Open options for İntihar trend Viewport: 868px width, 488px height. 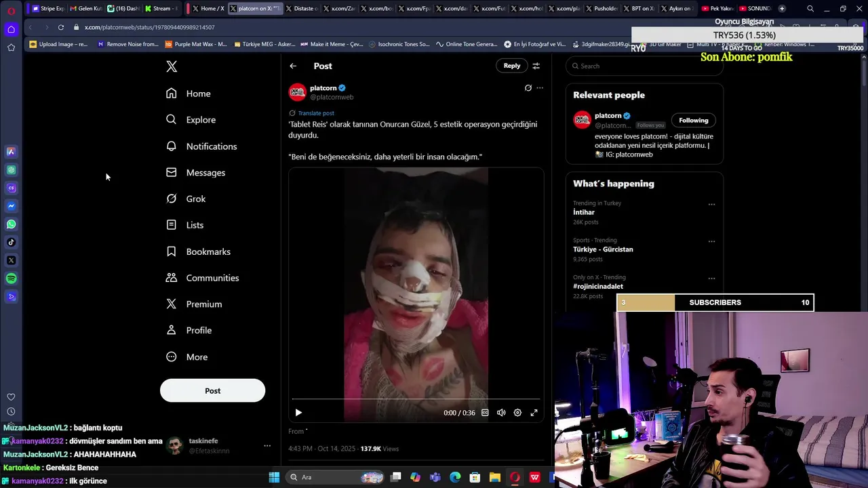(x=711, y=204)
